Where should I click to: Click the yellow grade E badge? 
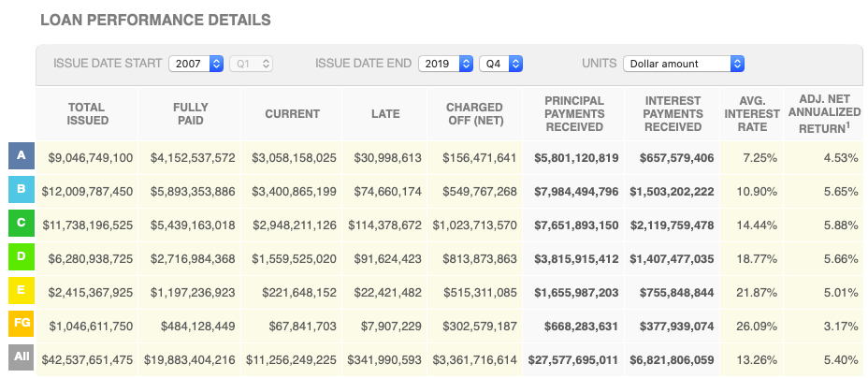pyautogui.click(x=21, y=291)
